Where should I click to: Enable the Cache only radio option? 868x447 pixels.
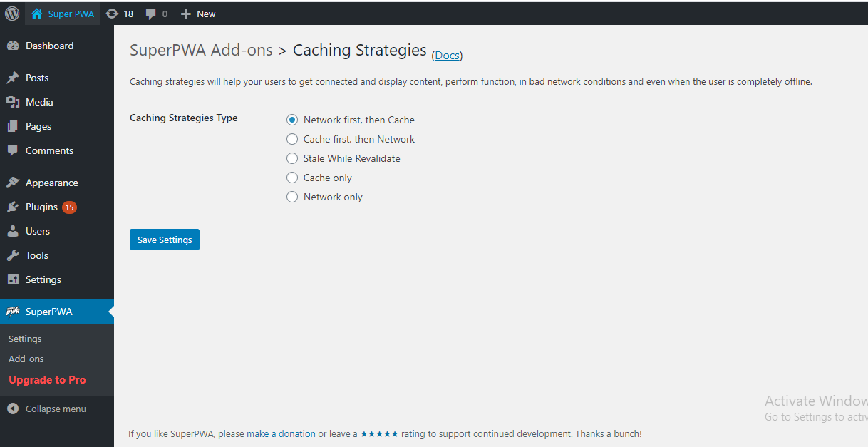[x=292, y=178]
